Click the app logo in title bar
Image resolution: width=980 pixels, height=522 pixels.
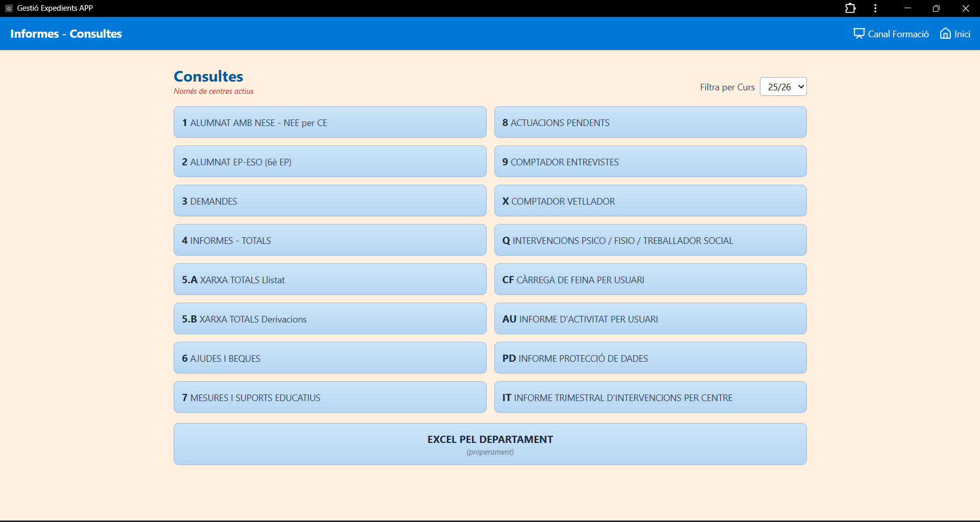[9, 8]
